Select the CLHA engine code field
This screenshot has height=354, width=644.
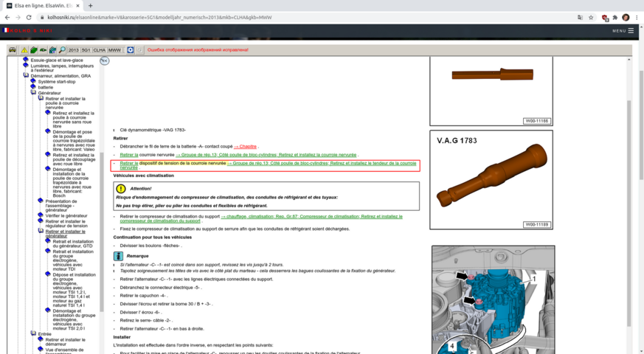(100, 50)
